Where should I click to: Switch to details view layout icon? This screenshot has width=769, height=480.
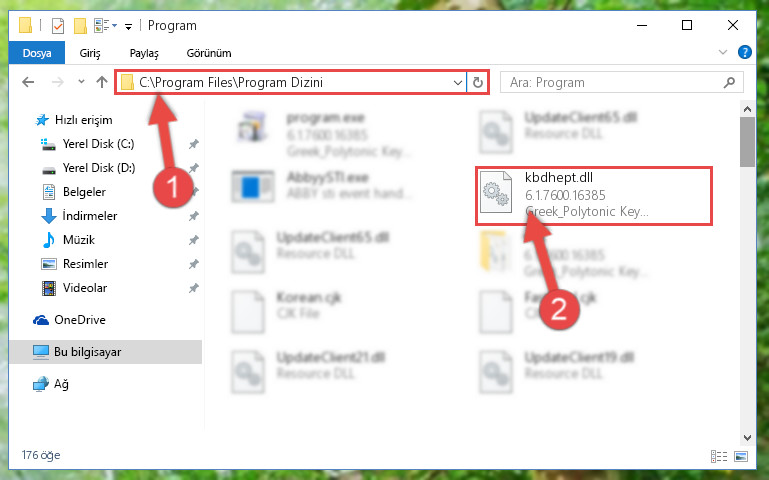click(x=719, y=456)
